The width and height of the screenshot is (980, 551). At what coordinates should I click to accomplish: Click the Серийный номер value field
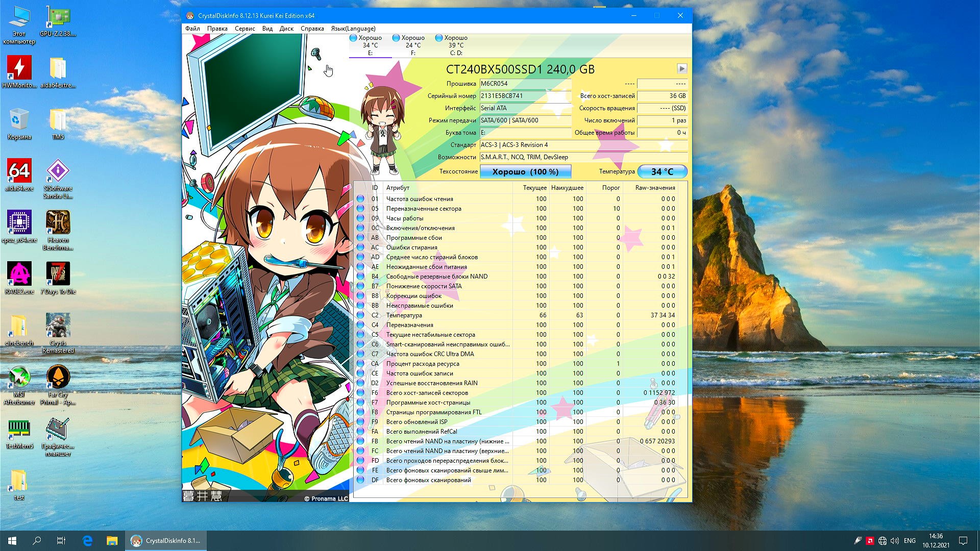[x=525, y=96]
